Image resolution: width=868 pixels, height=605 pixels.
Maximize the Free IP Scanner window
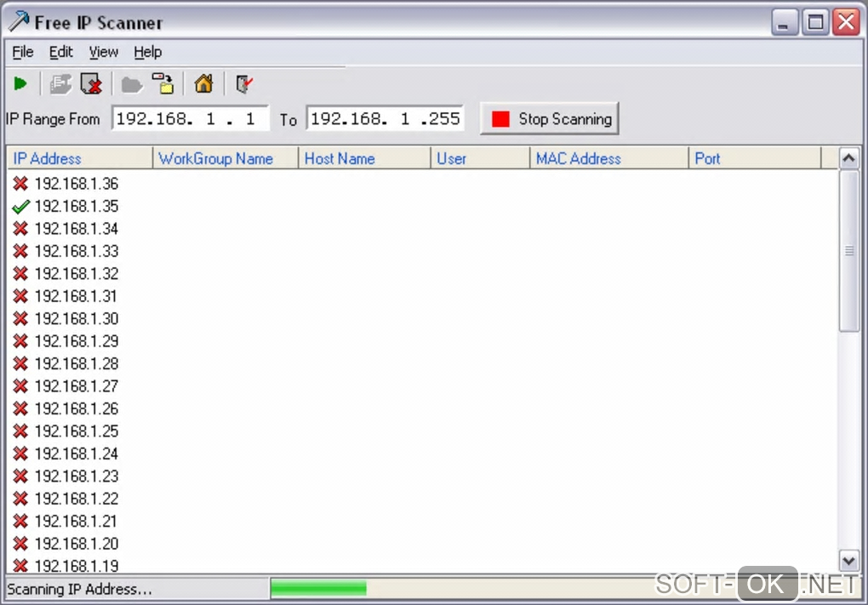point(815,23)
